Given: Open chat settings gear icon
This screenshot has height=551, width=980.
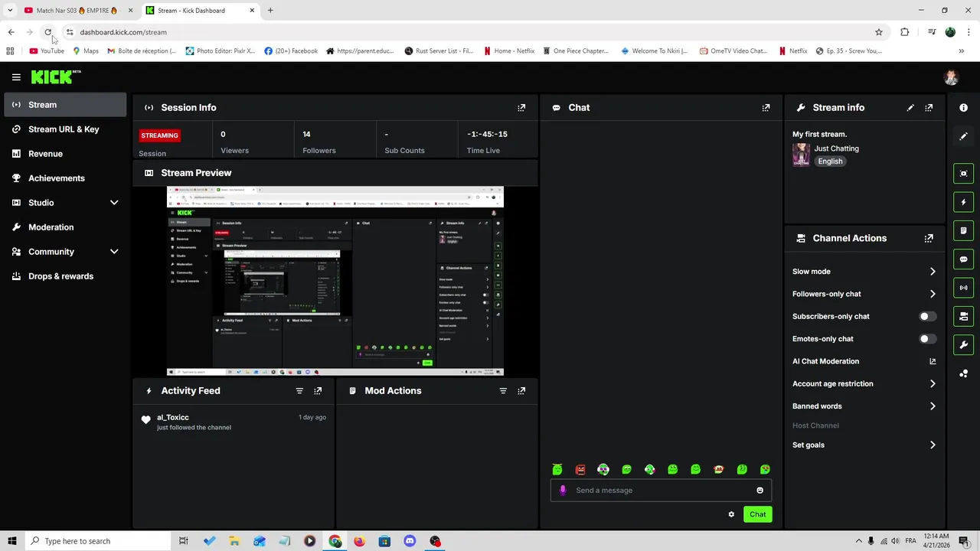Looking at the screenshot, I should [731, 514].
